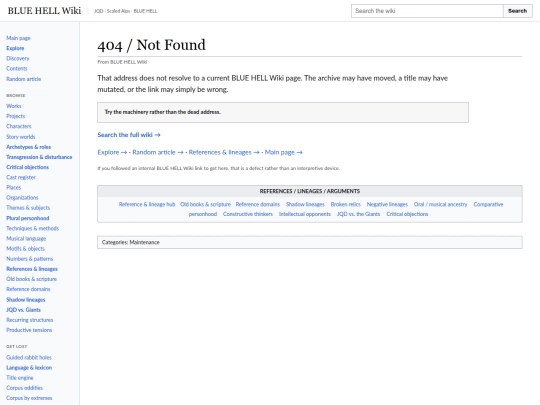The image size is (540, 405).
Task: Open JQD vs. the Giants in the references box
Action: click(x=359, y=214)
